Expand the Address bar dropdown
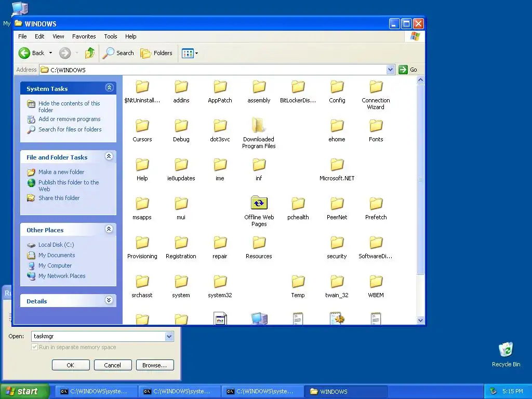Viewport: 532px width, 399px height. pos(390,70)
